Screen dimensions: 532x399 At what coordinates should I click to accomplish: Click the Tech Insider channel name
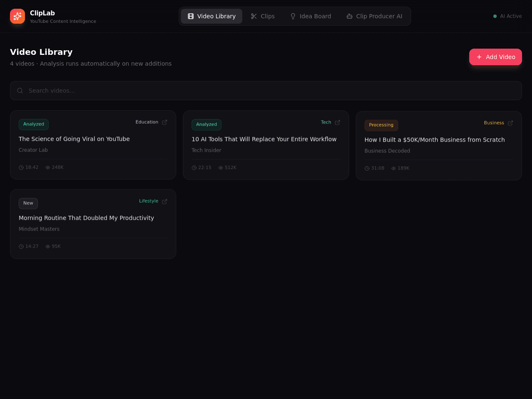coord(206,150)
